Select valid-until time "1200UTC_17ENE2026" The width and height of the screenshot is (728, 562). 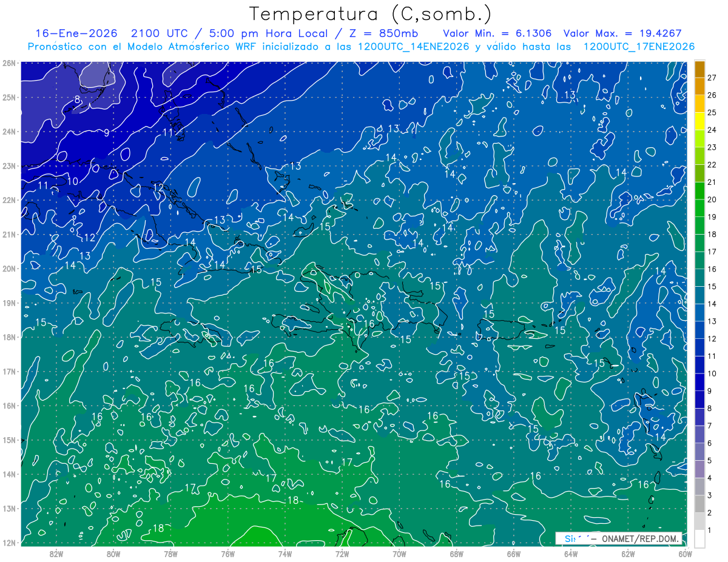point(639,47)
